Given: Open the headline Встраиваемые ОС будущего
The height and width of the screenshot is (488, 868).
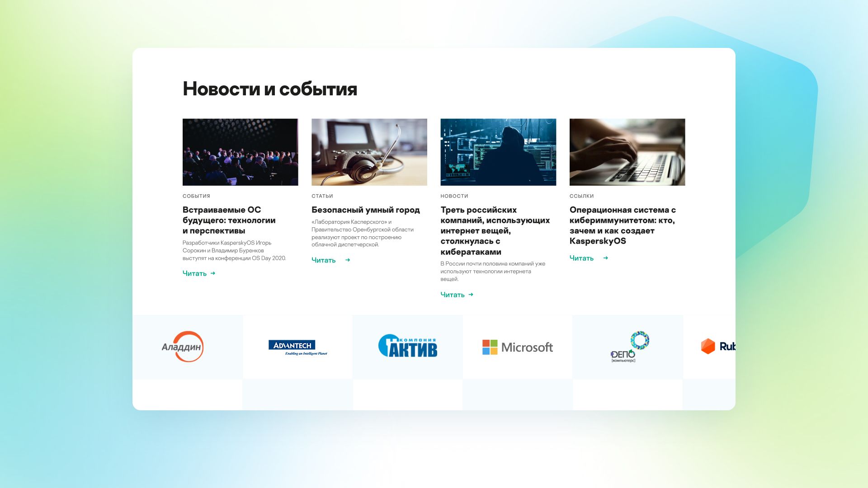Looking at the screenshot, I should tap(229, 220).
